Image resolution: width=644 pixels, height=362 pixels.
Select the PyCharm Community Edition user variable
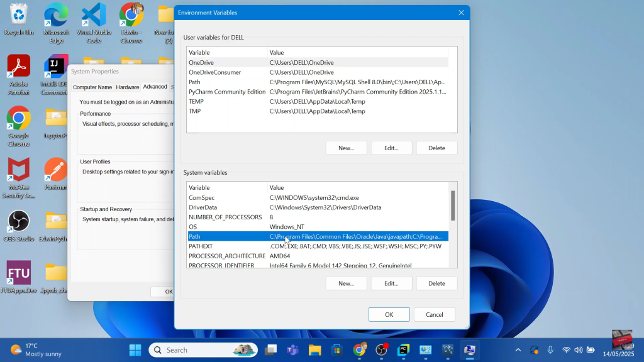pos(318,92)
